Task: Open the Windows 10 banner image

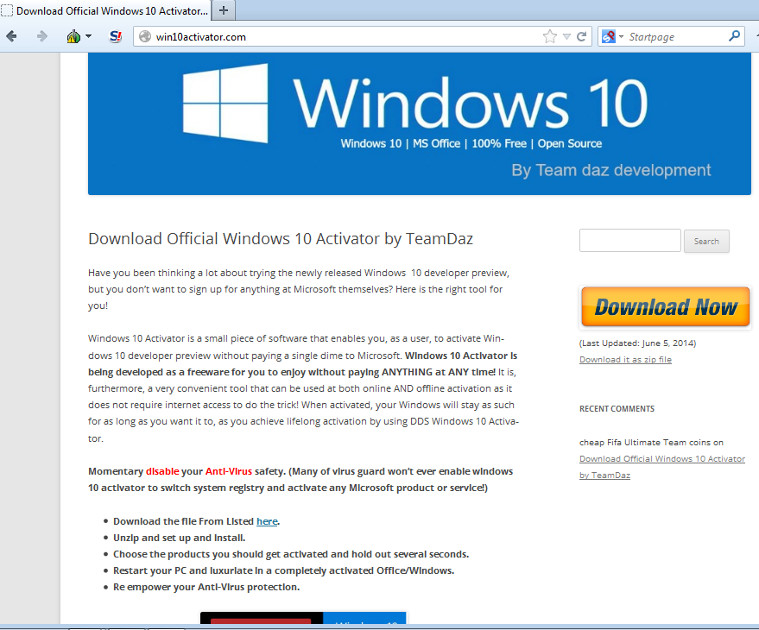Action: click(x=419, y=124)
